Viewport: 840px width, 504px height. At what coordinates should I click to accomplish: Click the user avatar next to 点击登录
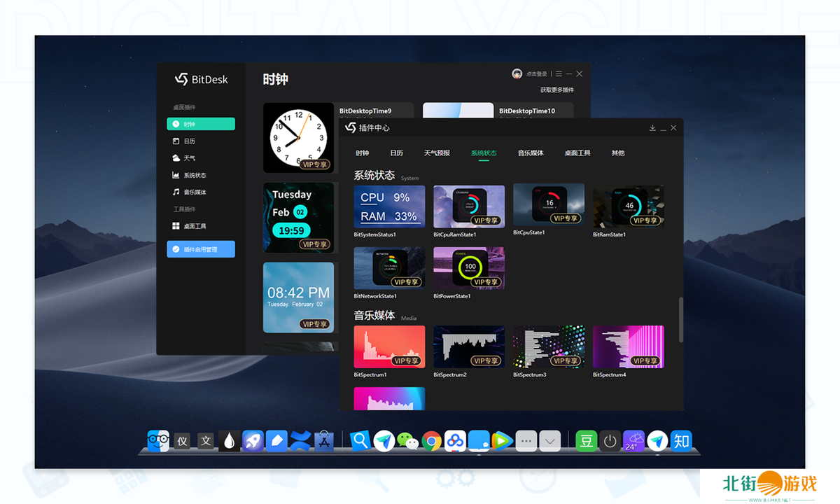click(x=517, y=73)
